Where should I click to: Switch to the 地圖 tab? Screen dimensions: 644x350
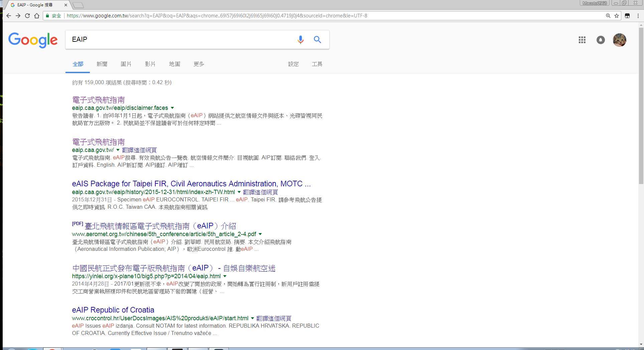175,64
